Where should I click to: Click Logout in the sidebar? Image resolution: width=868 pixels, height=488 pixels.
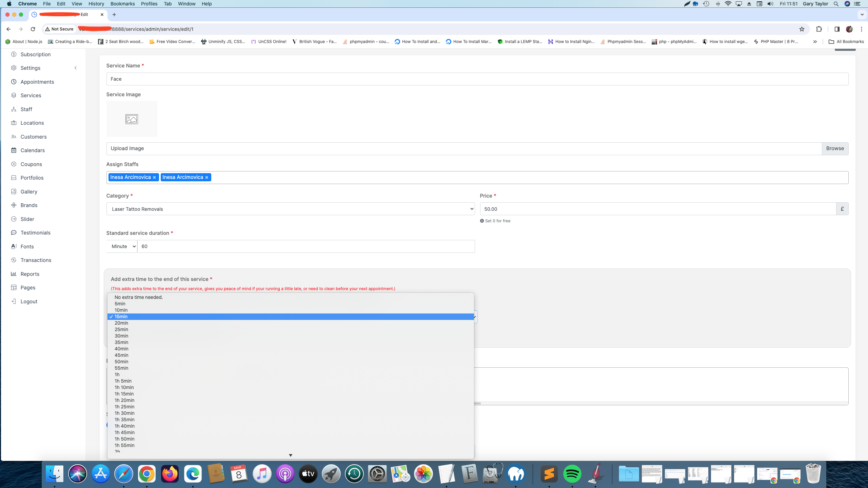click(x=28, y=301)
